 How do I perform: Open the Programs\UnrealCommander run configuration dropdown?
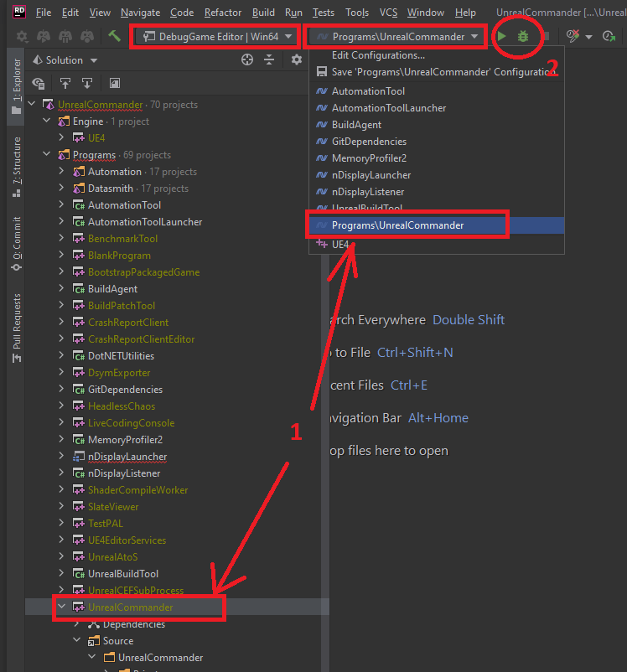pyautogui.click(x=397, y=37)
